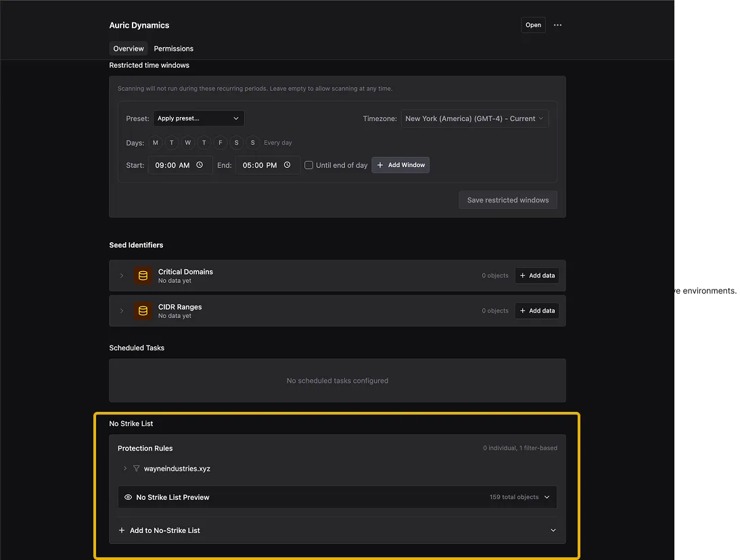Click the plus icon beside Add to No-Strike List
This screenshot has width=740, height=560.
coord(122,530)
